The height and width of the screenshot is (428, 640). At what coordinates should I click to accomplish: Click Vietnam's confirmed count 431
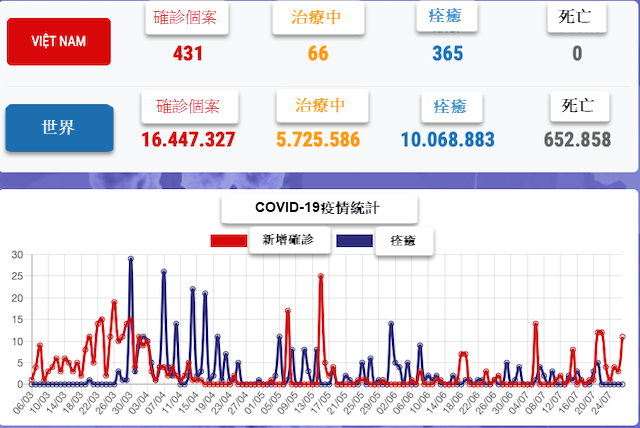coord(189,53)
